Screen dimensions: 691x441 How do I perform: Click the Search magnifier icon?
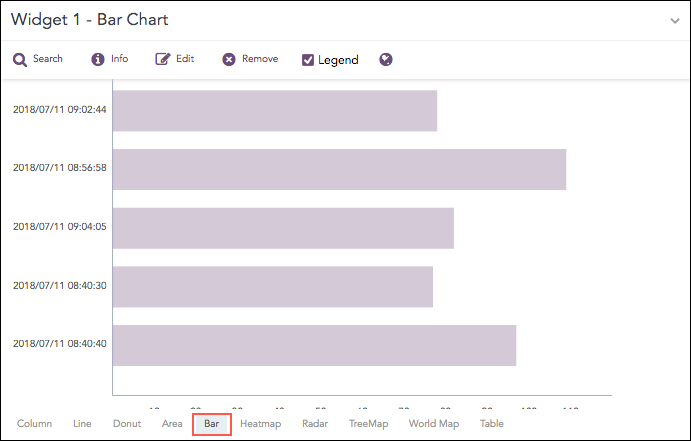pyautogui.click(x=20, y=60)
